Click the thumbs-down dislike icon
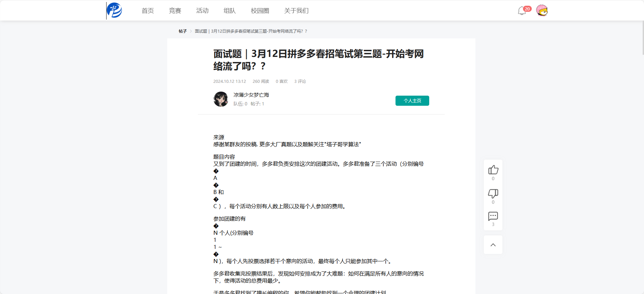This screenshot has height=294, width=644. click(x=493, y=193)
